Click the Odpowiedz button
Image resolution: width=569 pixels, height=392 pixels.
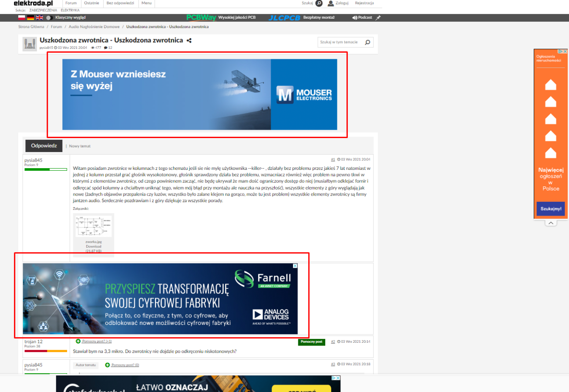click(44, 145)
